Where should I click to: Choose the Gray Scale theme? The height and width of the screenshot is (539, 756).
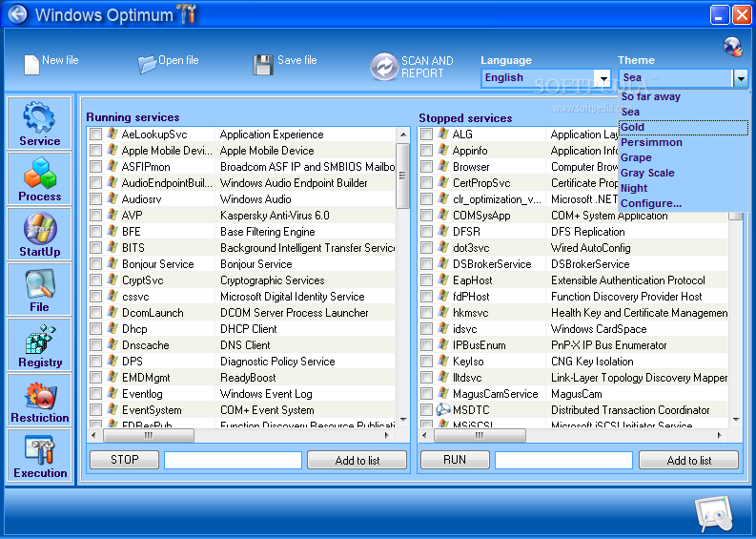(x=684, y=173)
